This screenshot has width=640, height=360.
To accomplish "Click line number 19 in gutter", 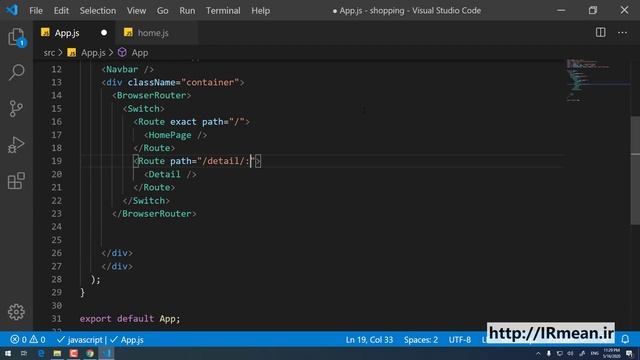I will coord(56,161).
